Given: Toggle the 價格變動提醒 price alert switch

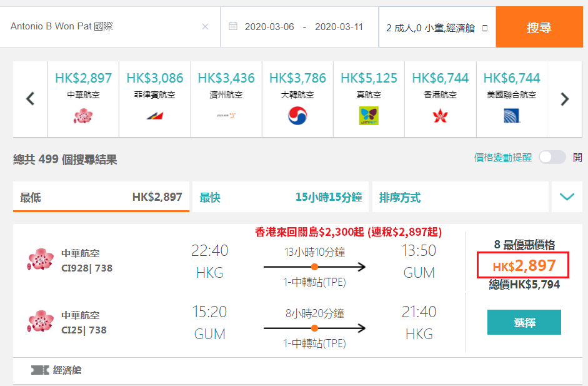Looking at the screenshot, I should pos(552,157).
